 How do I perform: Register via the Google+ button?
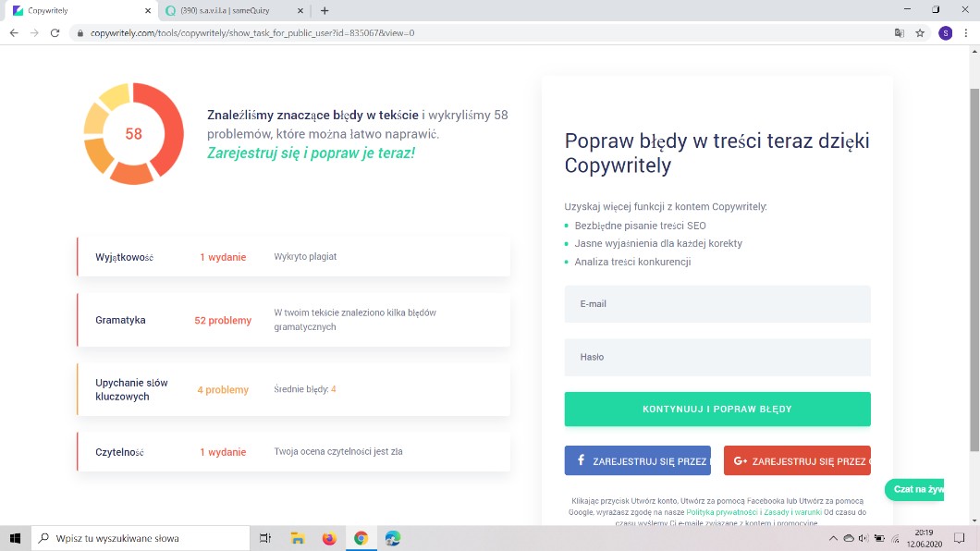(797, 460)
